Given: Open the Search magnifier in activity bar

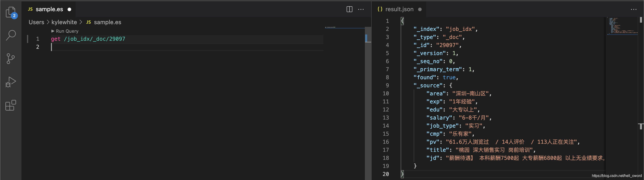Looking at the screenshot, I should pyautogui.click(x=11, y=35).
